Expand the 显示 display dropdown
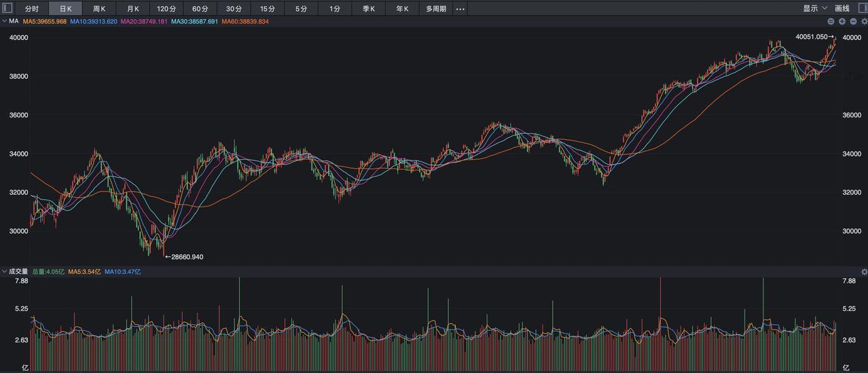This screenshot has width=868, height=373. (x=815, y=9)
